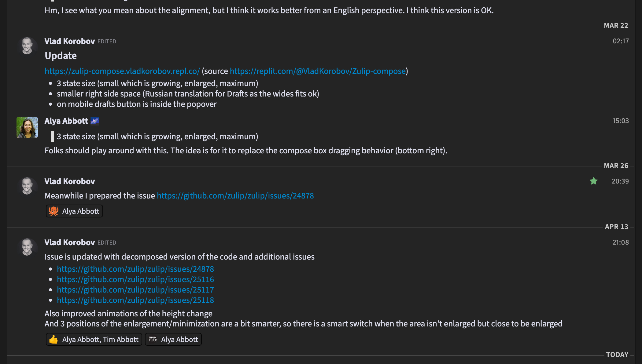Viewport: 642px width, 364px height.
Task: Select the name Vlad Korobov above the Update post
Action: (70, 41)
